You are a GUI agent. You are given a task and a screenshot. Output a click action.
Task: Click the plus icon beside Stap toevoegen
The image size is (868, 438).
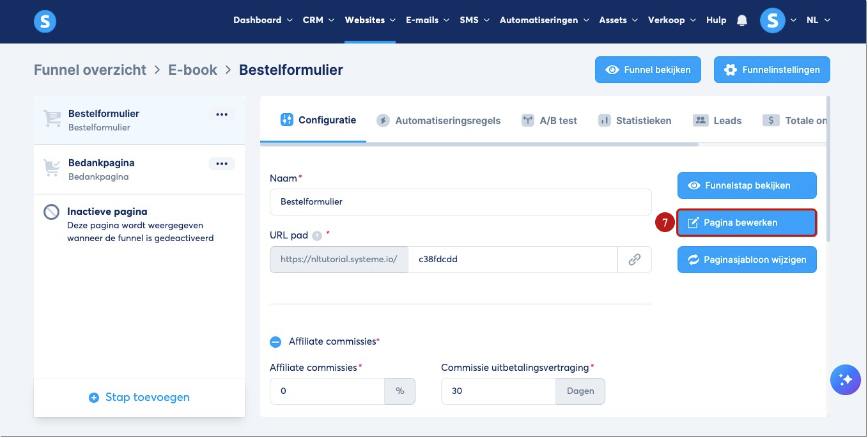coord(94,398)
